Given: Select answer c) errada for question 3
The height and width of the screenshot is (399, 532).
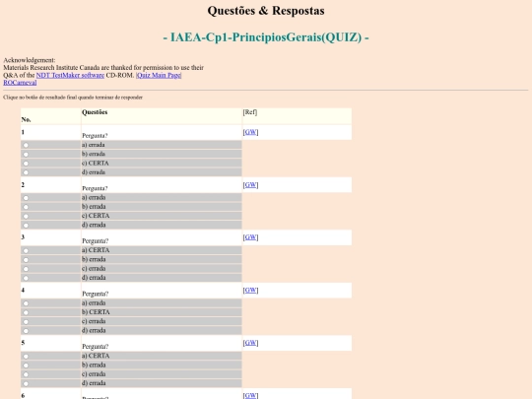Looking at the screenshot, I should pos(26,269).
